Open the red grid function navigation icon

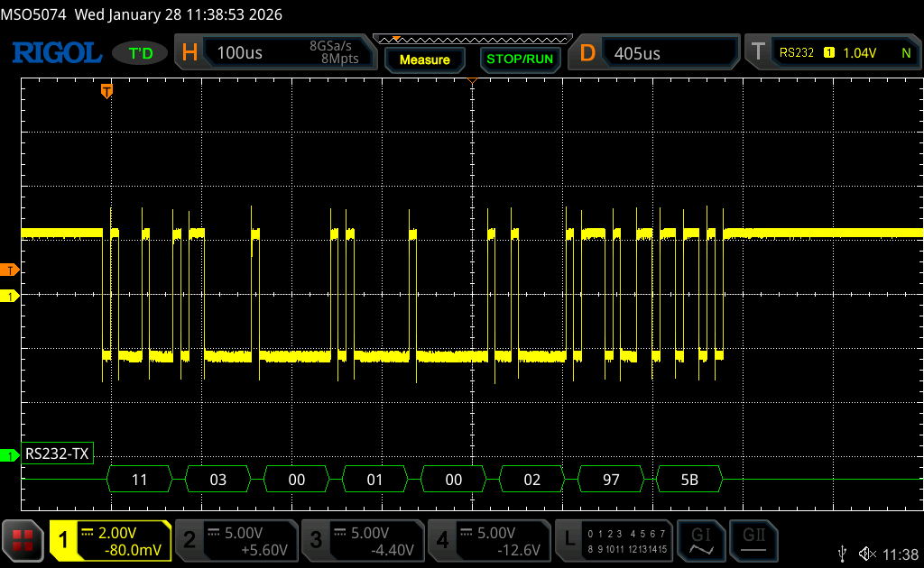(x=23, y=541)
